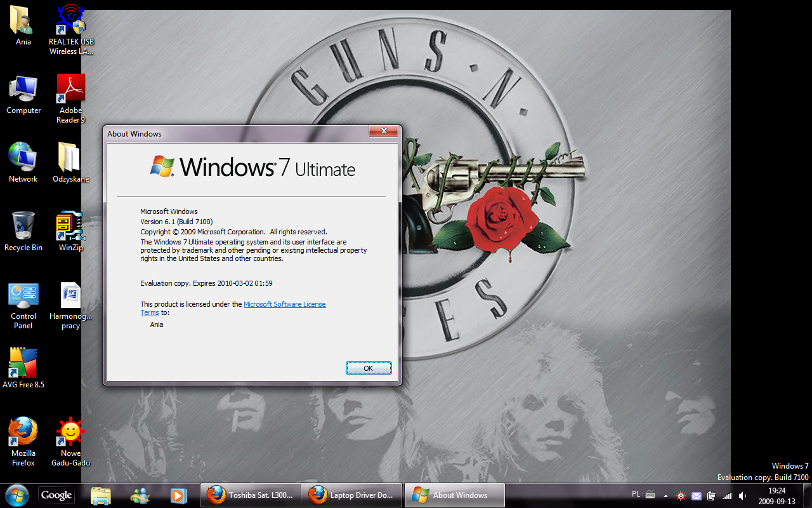Screen dimensions: 812x508
Task: Select the Adobe Reader 9 shortcut
Action: coord(71,99)
